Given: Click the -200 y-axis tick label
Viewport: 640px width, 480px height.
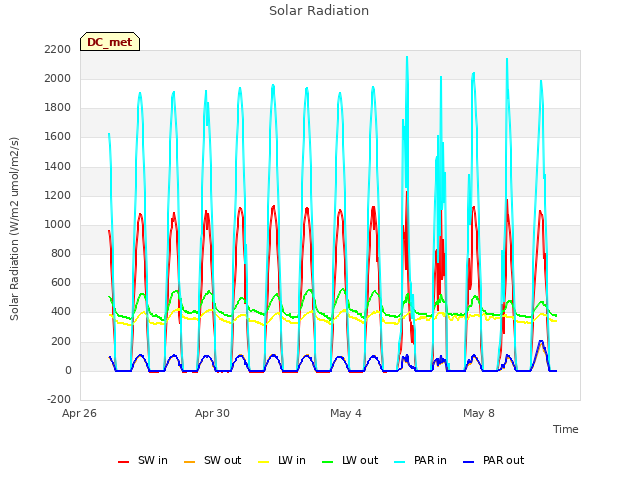Looking at the screenshot, I should coord(59,399).
